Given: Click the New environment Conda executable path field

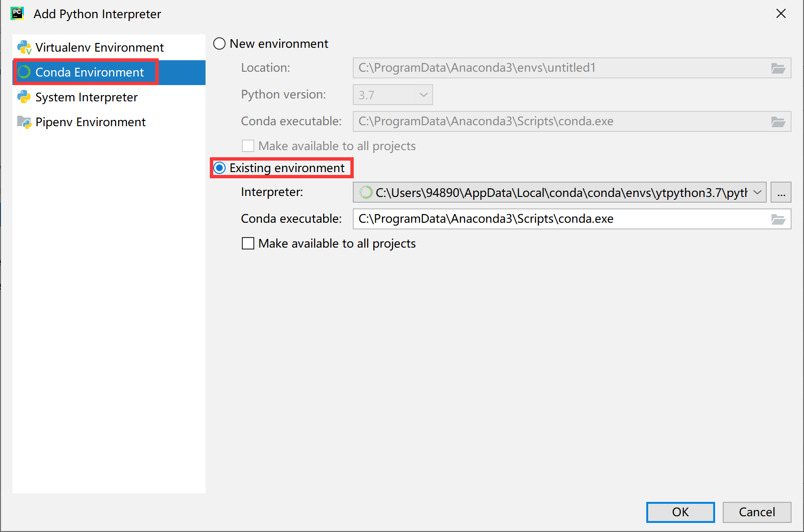Looking at the screenshot, I should click(572, 121).
